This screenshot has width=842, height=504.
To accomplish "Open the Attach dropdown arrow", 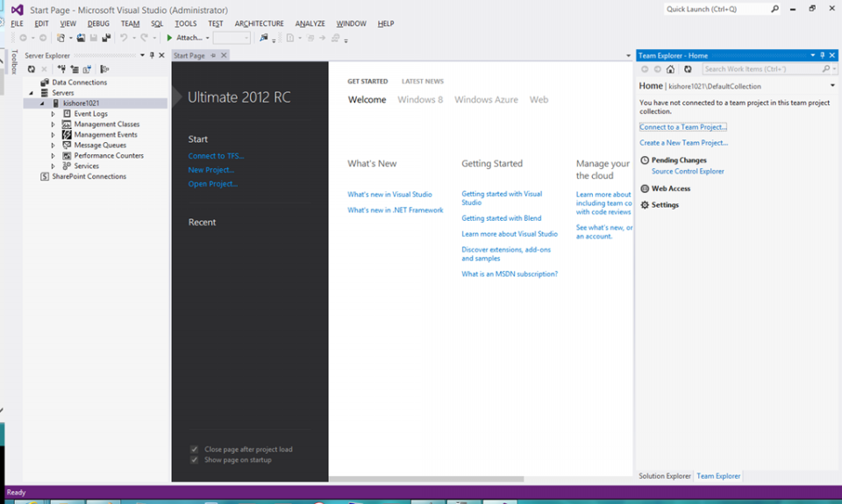I will 207,38.
